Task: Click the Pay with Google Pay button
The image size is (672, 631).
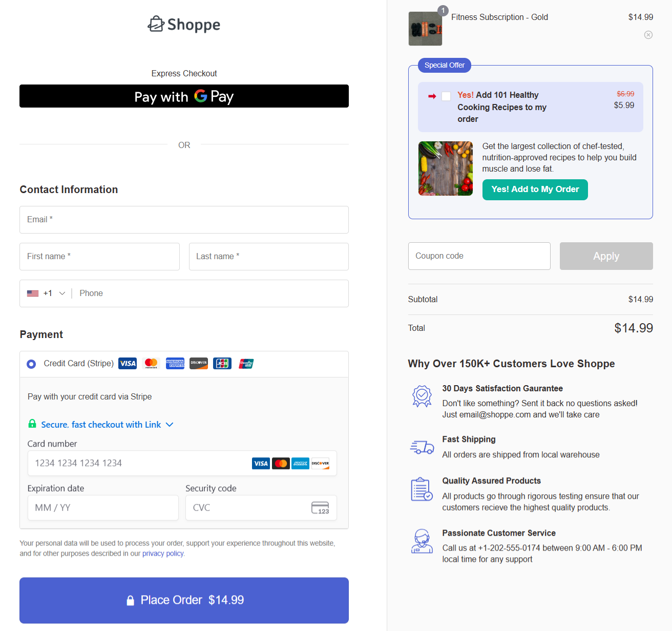Action: coord(184,96)
